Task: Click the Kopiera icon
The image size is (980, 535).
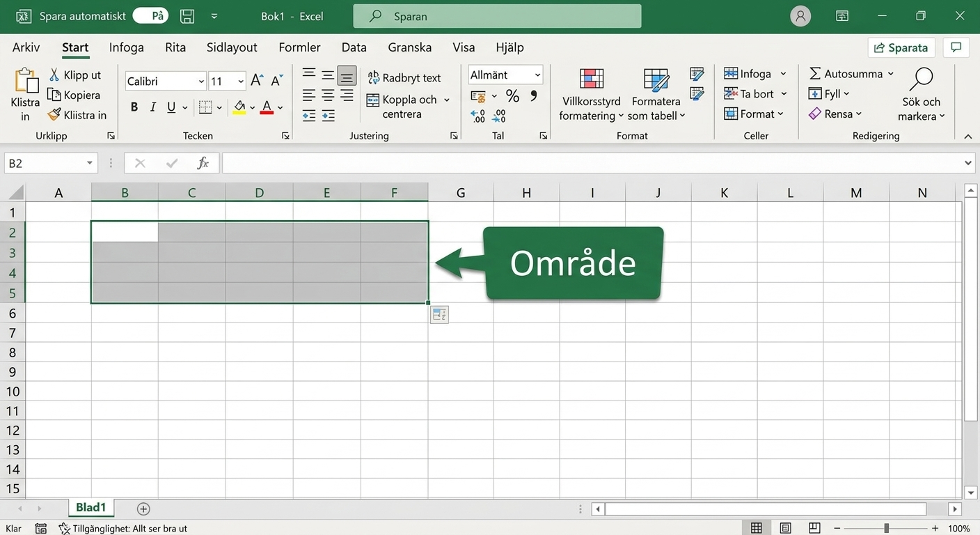Action: point(54,95)
